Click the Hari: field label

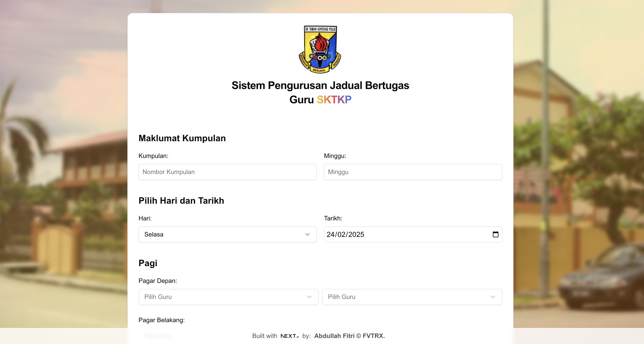(145, 218)
